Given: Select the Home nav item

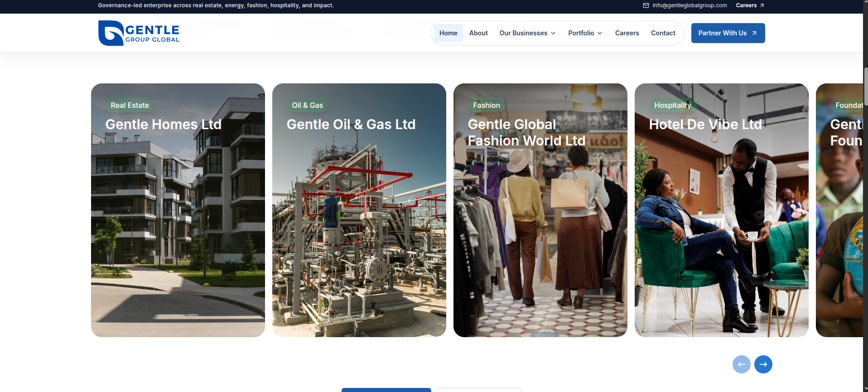Looking at the screenshot, I should pos(448,33).
